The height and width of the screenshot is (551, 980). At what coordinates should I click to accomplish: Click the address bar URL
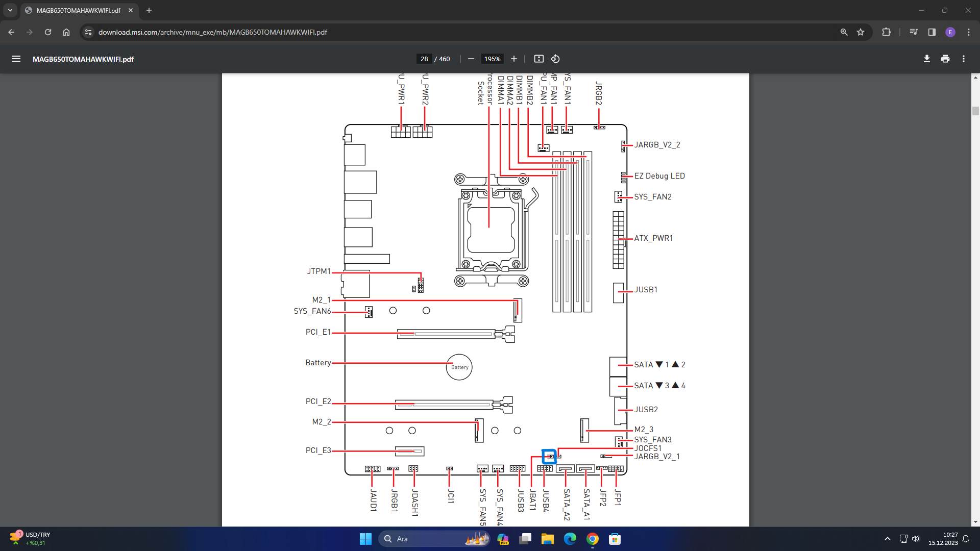(x=213, y=32)
